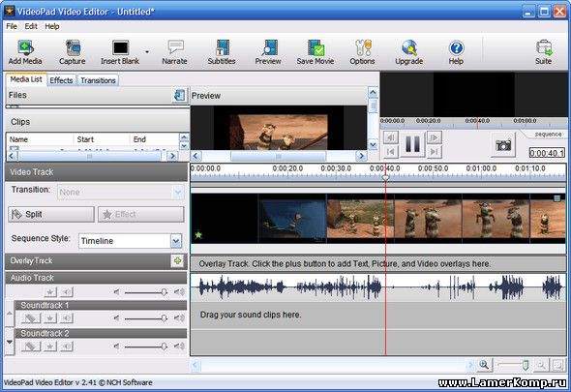The width and height of the screenshot is (571, 392).
Task: Click the Insert Blank toolbar icon
Action: tap(120, 52)
